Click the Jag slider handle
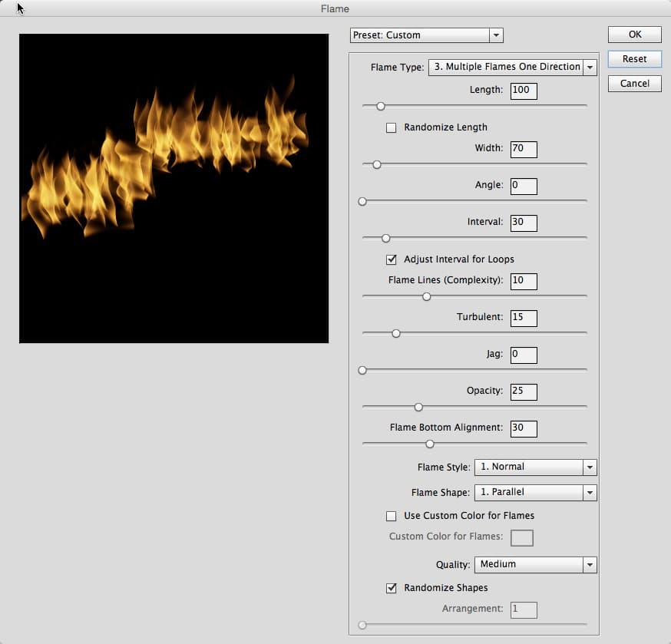The width and height of the screenshot is (671, 644). 362,370
